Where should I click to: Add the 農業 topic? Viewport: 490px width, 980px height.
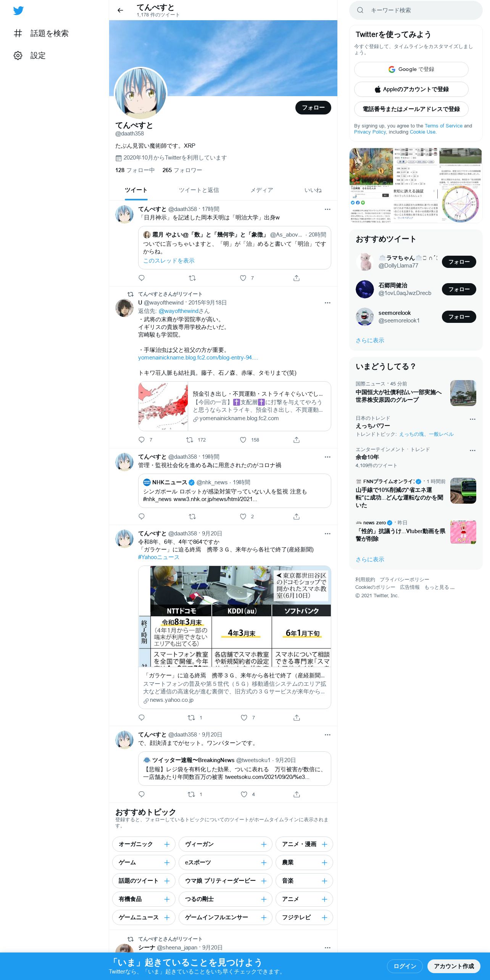coord(324,862)
